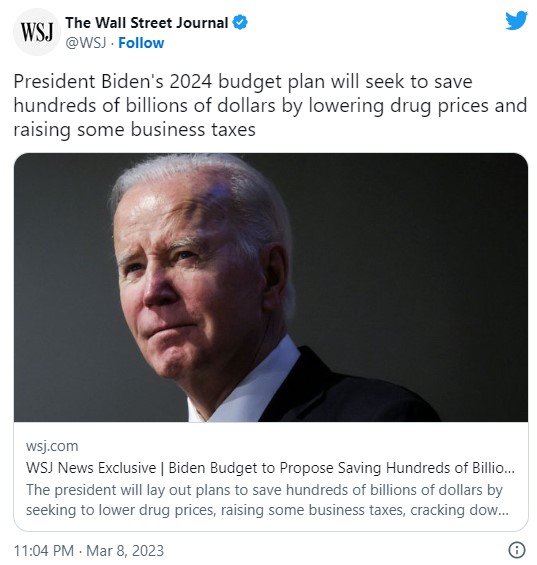The height and width of the screenshot is (565, 537).
Task: Click the tweet line "President Biden's 2024 budget plan"
Action: [x=243, y=82]
